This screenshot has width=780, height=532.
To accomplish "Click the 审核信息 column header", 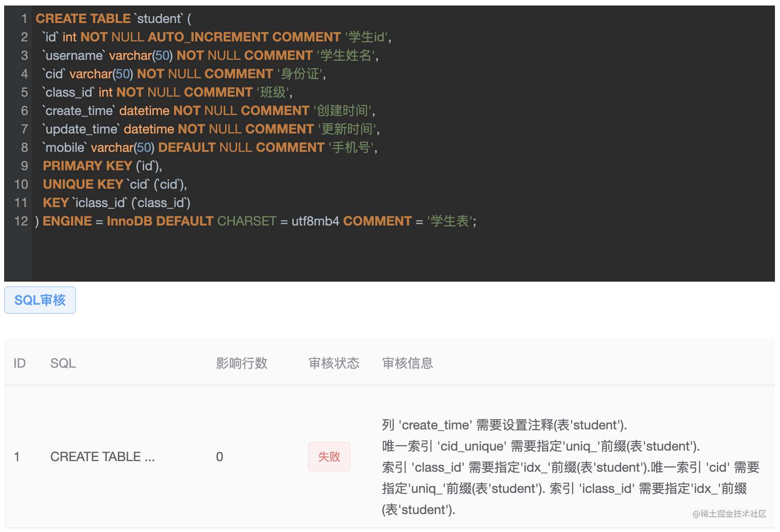I will (x=407, y=363).
